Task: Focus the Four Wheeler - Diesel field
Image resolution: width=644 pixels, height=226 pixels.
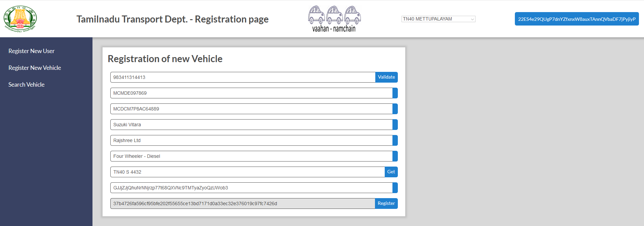Action: [x=252, y=156]
